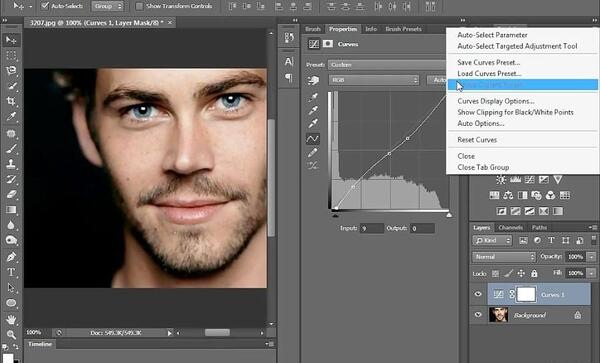Click the on-image targeted adjustment hand in Curves
The width and height of the screenshot is (600, 363).
[x=313, y=80]
